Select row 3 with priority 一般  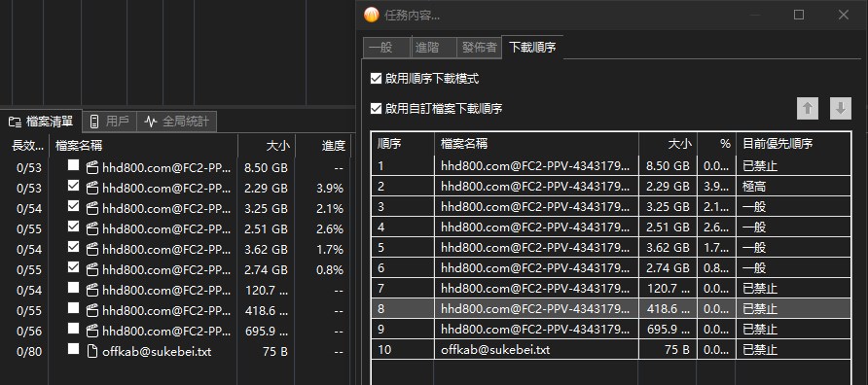(611, 207)
